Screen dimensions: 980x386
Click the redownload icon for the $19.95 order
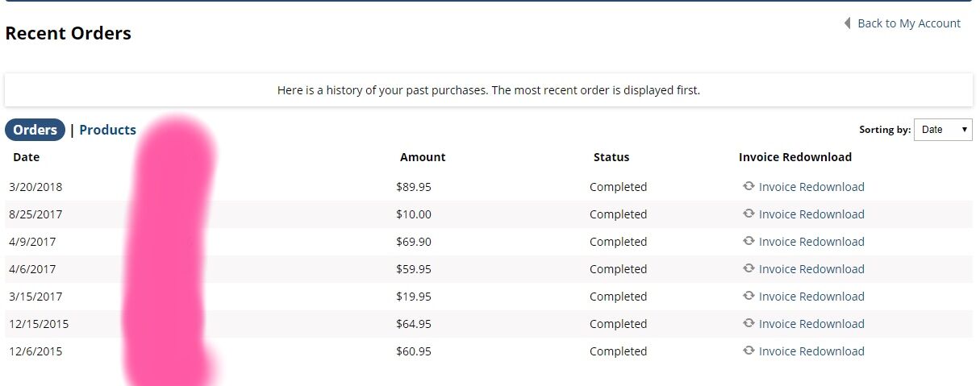(749, 296)
